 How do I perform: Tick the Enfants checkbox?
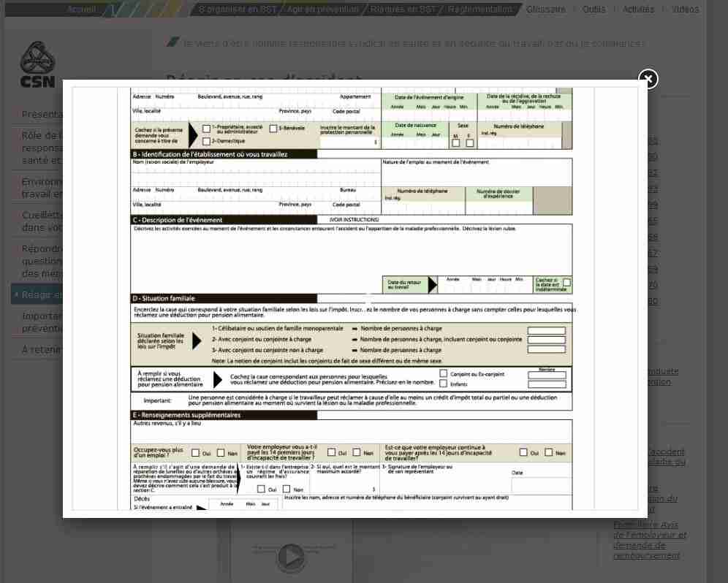[x=444, y=384]
